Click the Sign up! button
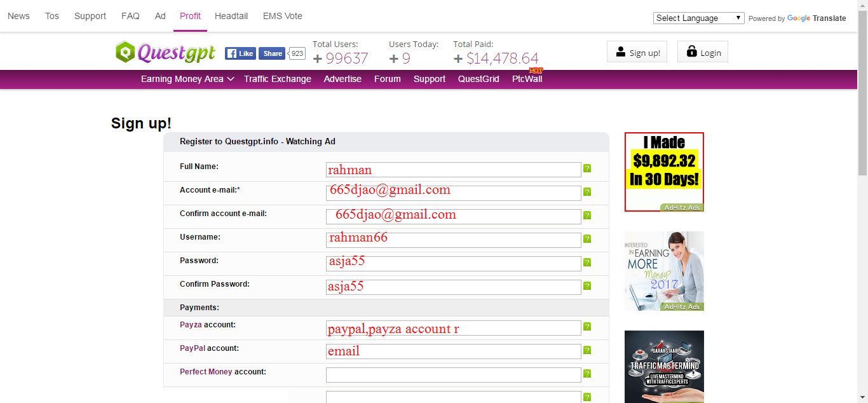This screenshot has height=403, width=868. point(637,52)
